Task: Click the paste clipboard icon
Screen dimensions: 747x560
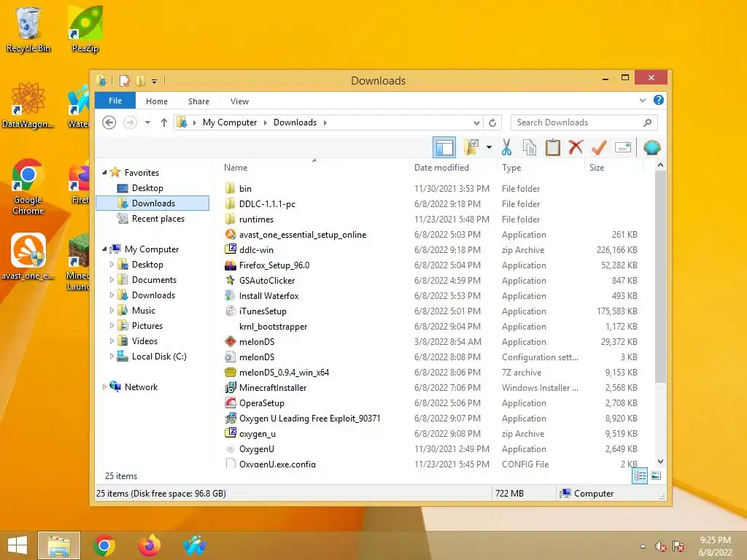Action: point(553,147)
